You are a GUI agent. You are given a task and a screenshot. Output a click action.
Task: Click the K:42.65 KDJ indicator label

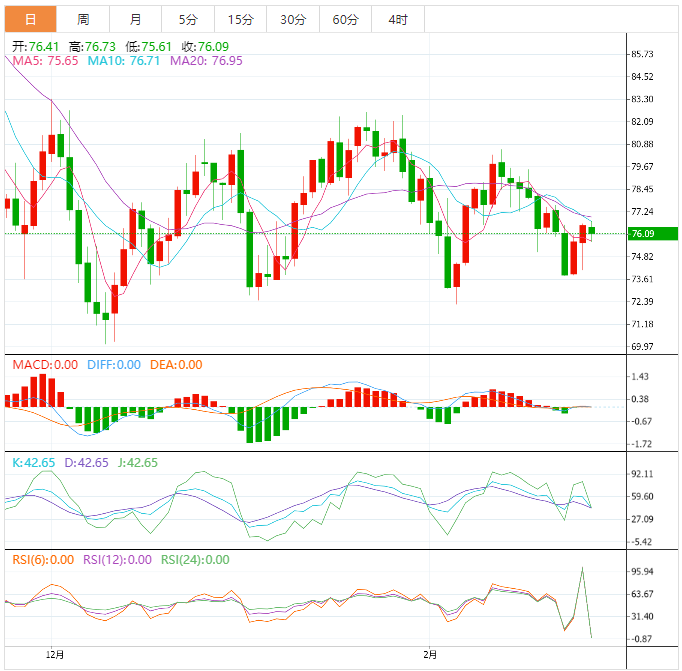pos(34,463)
